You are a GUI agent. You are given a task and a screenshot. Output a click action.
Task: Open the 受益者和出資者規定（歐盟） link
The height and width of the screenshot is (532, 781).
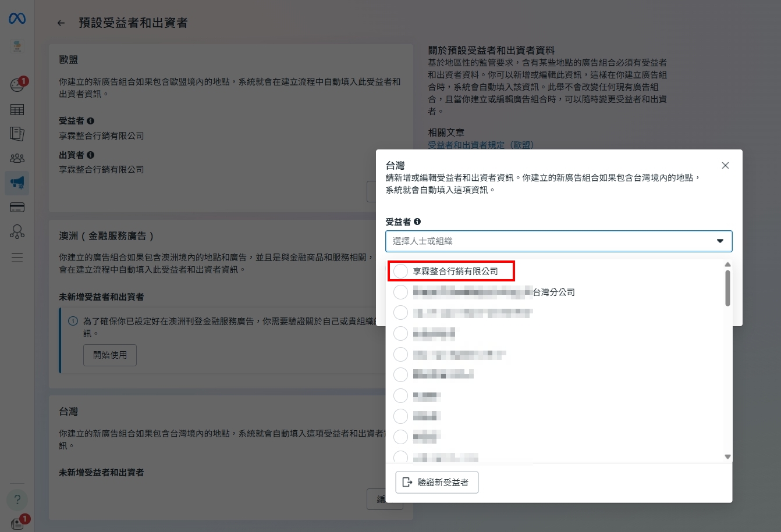pyautogui.click(x=481, y=145)
